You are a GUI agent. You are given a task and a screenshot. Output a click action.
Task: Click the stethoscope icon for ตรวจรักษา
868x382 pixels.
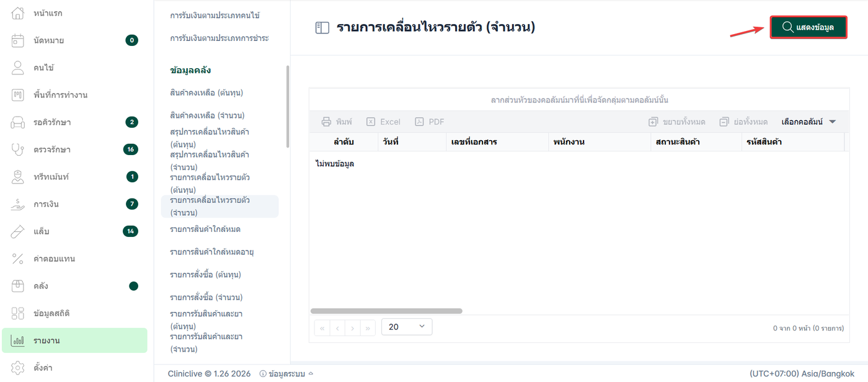(18, 149)
